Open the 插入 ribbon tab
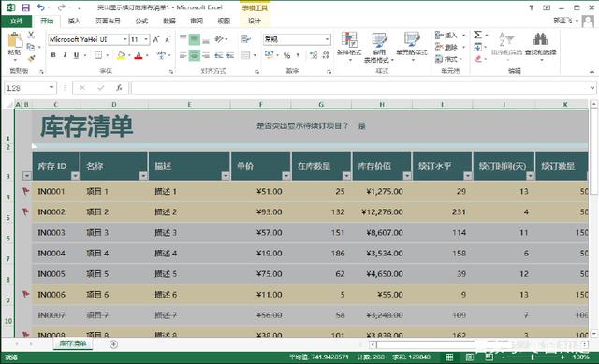 74,21
